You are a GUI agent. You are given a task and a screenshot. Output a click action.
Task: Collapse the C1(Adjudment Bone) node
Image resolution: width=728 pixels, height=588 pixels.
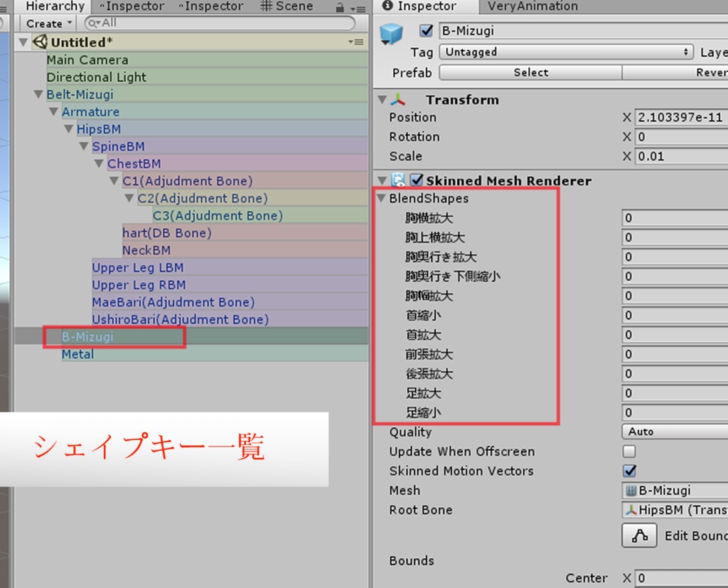tap(114, 181)
